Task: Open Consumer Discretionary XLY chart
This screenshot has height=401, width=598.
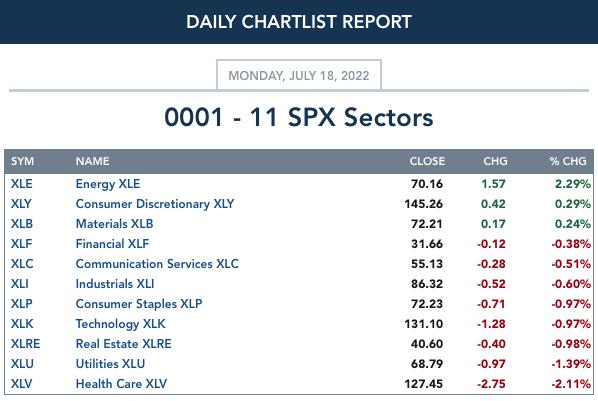Action: [x=155, y=204]
